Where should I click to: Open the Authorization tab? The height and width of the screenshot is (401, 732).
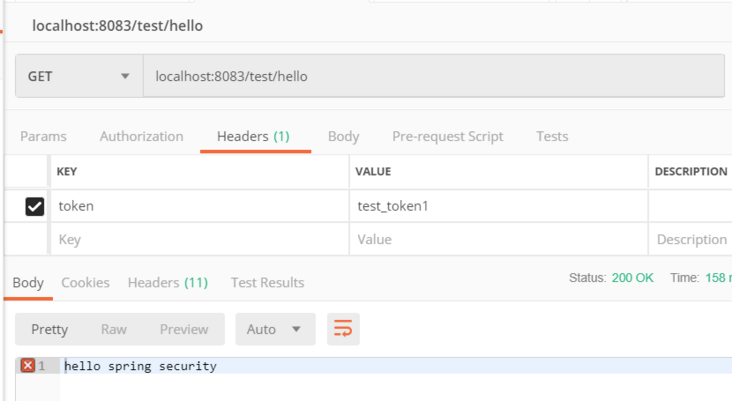141,136
